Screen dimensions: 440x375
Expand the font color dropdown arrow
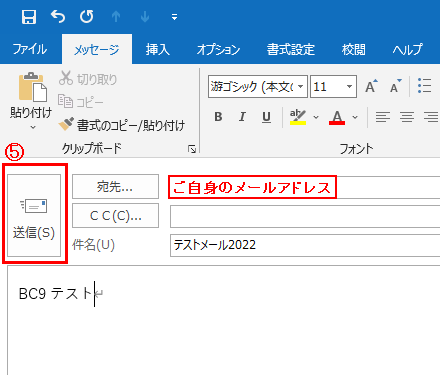[355, 117]
